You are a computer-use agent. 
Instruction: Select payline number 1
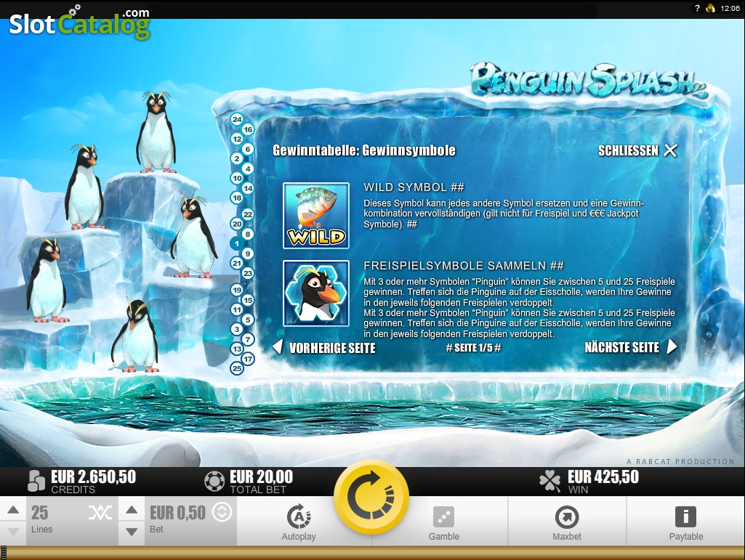tap(237, 243)
